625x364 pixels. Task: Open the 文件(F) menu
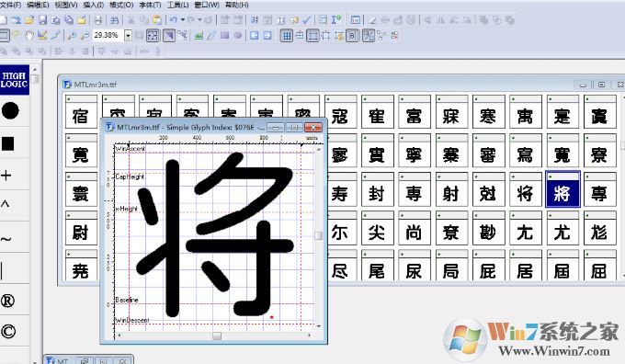tap(10, 6)
